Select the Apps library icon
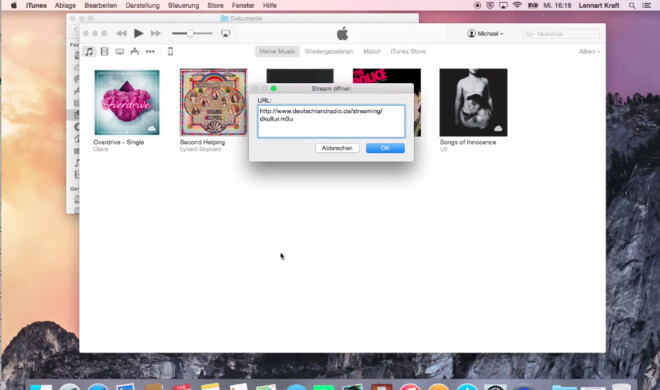The width and height of the screenshot is (660, 390). click(x=135, y=51)
